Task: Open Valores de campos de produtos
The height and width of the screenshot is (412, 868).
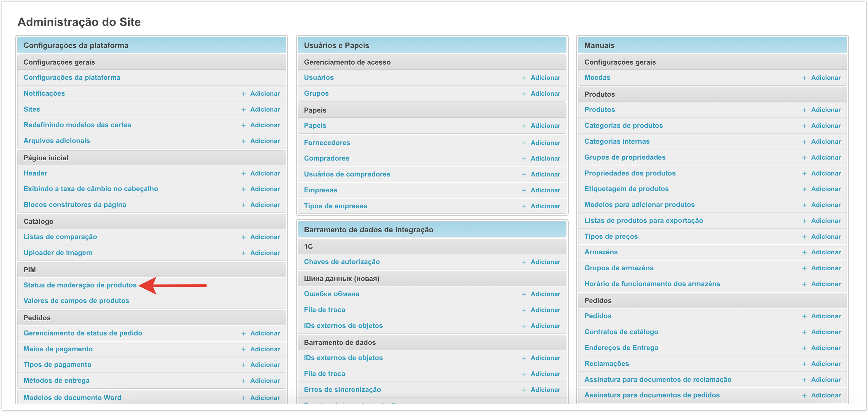Action: tap(76, 301)
